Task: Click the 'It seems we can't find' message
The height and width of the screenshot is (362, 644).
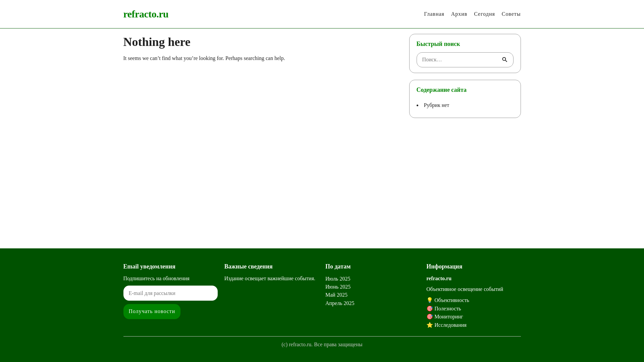Action: (x=204, y=58)
